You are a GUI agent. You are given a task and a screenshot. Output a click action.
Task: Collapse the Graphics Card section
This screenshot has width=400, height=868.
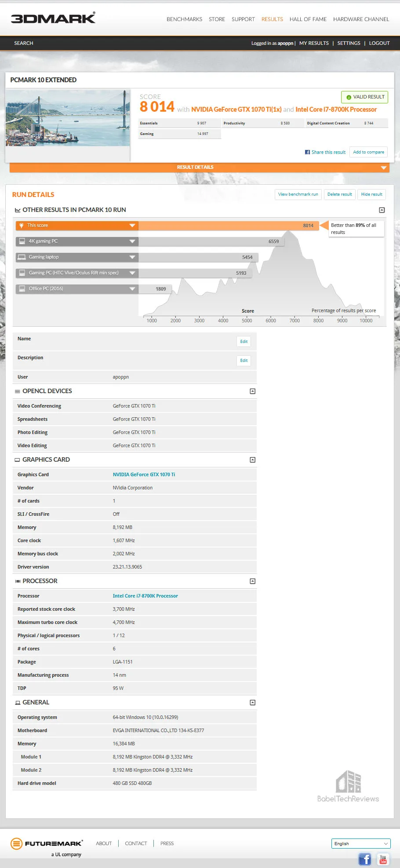point(252,460)
